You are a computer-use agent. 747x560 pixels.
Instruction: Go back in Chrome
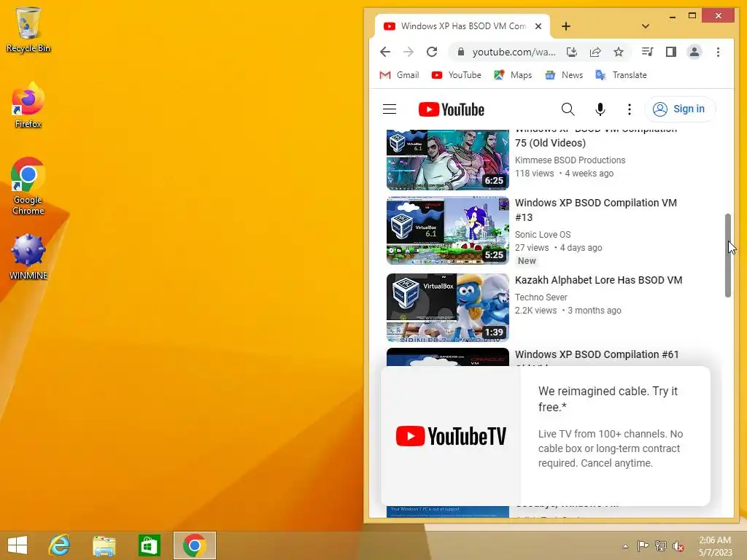(385, 52)
